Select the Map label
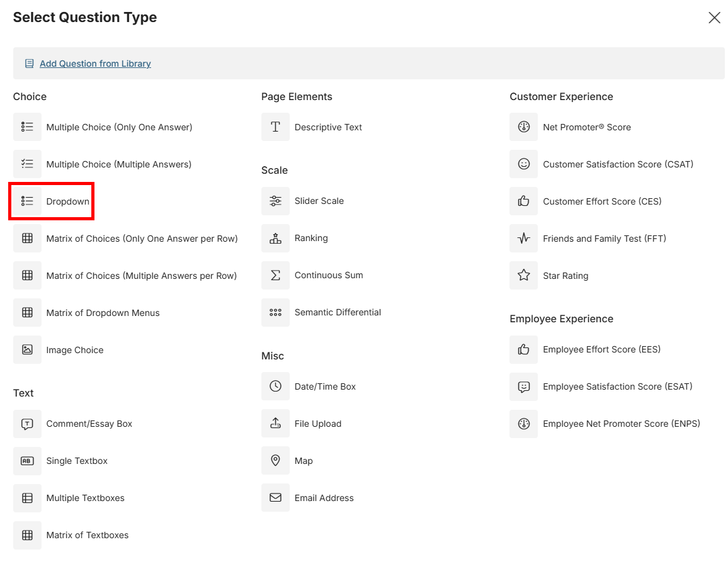728x564 pixels. [x=304, y=461]
